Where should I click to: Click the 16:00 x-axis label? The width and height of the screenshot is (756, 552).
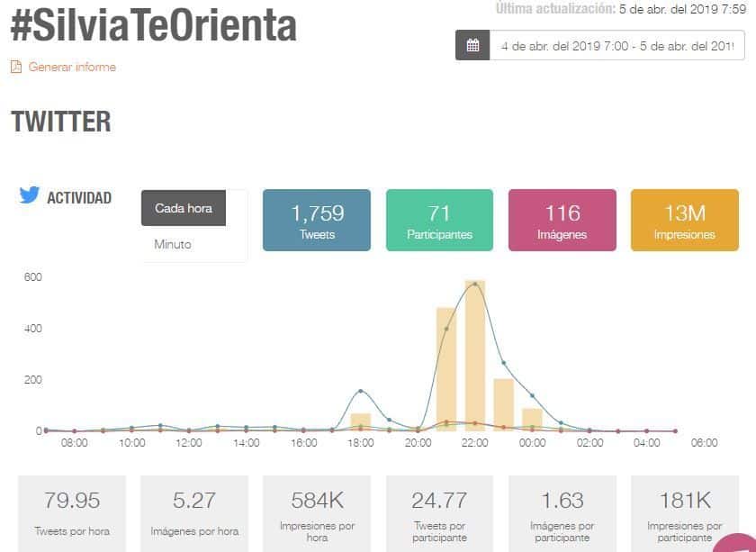304,443
